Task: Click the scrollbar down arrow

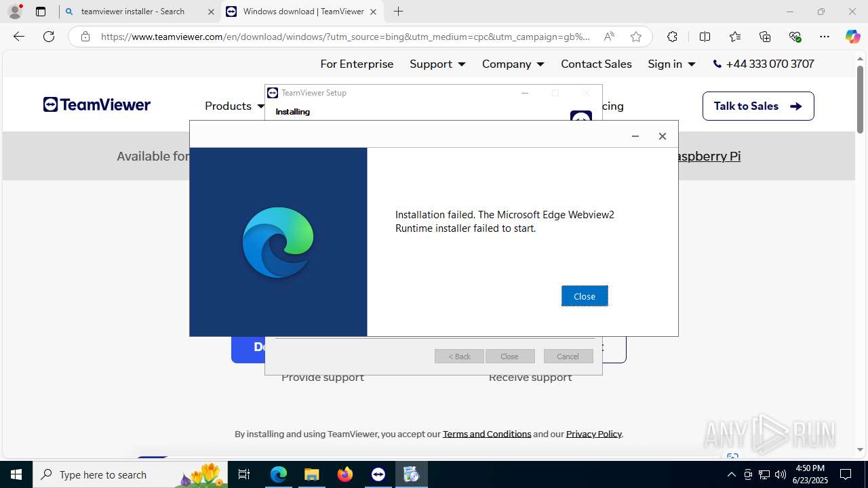Action: pyautogui.click(x=860, y=449)
